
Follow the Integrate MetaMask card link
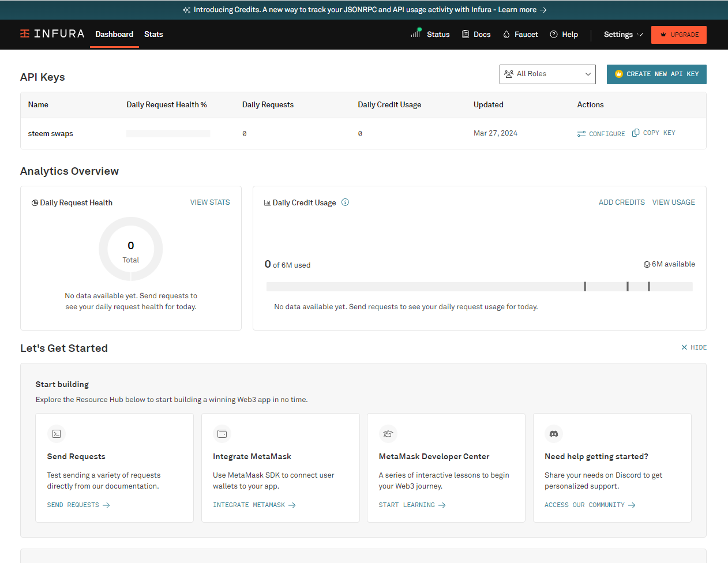pos(254,505)
